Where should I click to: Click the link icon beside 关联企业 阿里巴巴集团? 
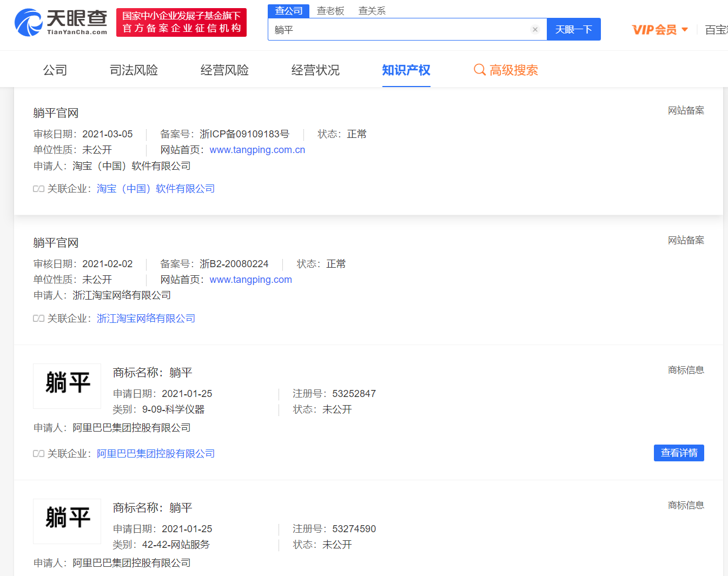[x=38, y=454]
